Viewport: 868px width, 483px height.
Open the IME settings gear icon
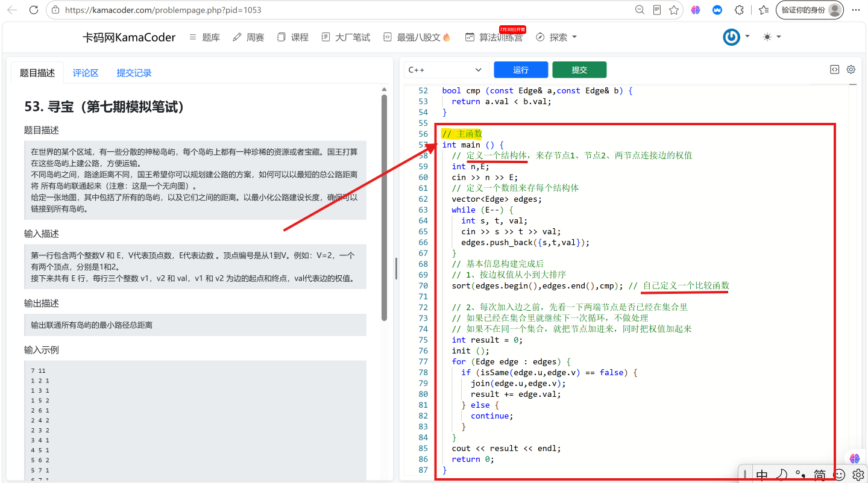pyautogui.click(x=858, y=475)
